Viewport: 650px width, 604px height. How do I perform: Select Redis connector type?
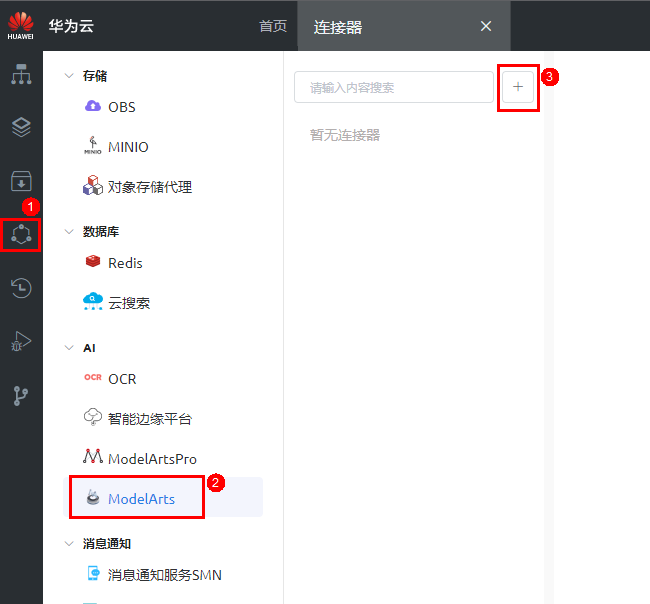pos(125,263)
